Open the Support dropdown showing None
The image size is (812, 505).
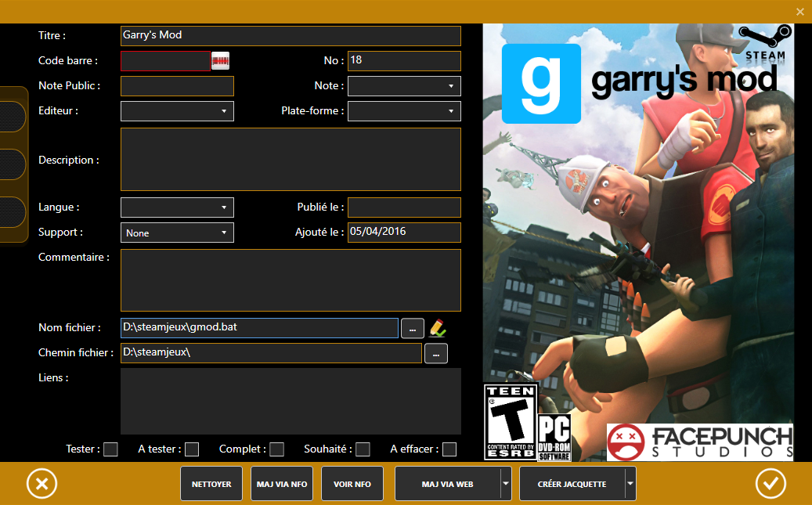(x=177, y=233)
